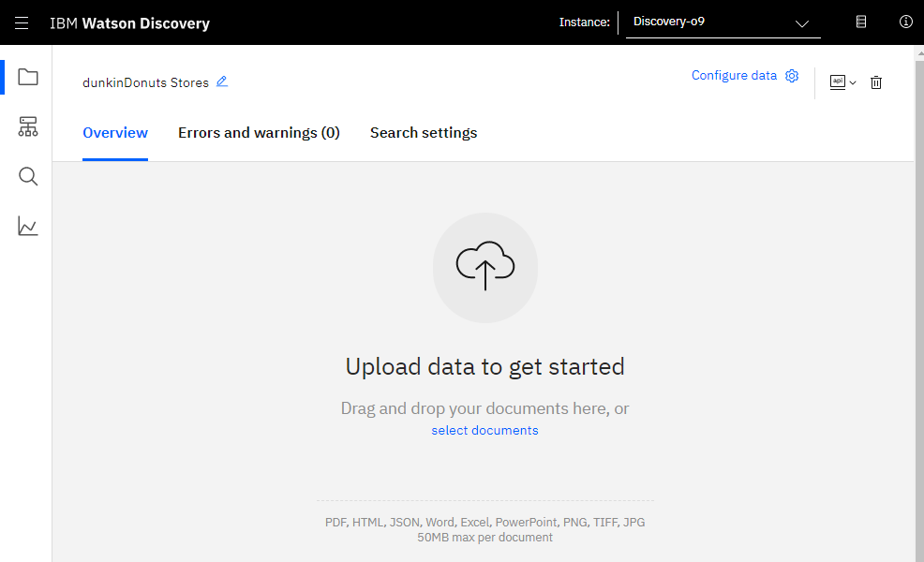The height and width of the screenshot is (562, 924).
Task: Click the info icon in top bar
Action: click(x=906, y=22)
